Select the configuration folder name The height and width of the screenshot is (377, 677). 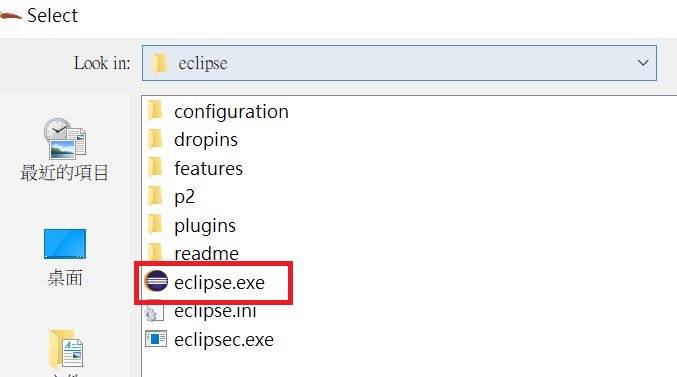231,111
